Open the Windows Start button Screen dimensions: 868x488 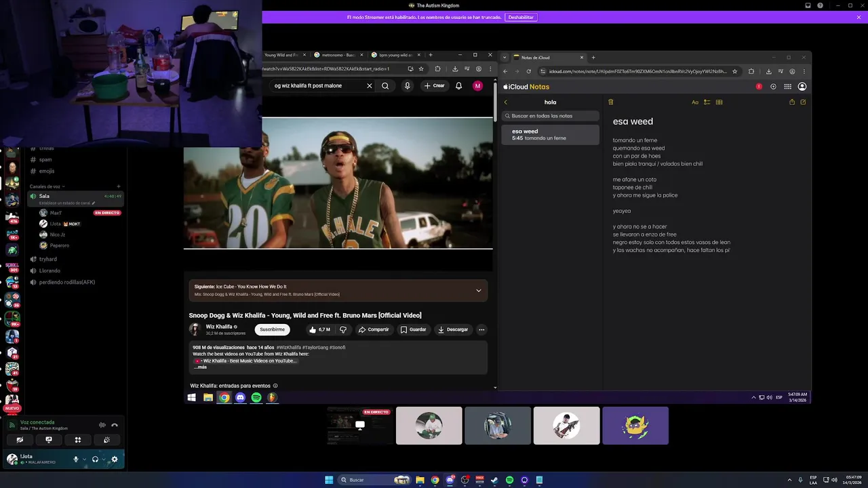point(329,480)
